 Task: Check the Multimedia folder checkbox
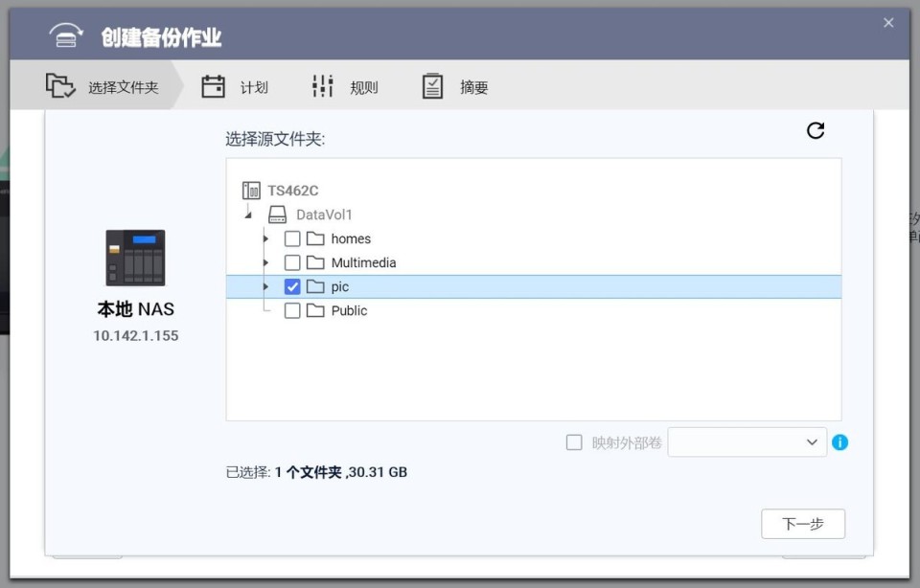pos(292,262)
